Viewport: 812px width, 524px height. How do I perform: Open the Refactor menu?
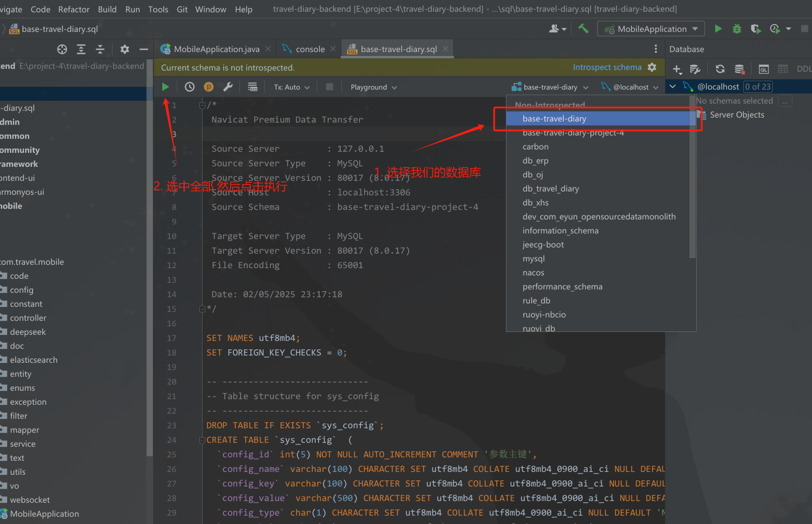coord(74,9)
